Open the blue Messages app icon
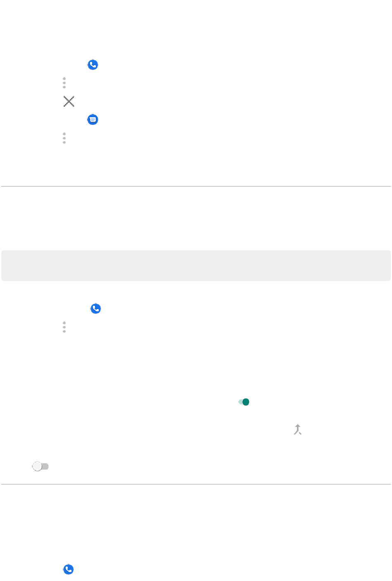Image resolution: width=392 pixels, height=581 pixels. click(x=93, y=120)
